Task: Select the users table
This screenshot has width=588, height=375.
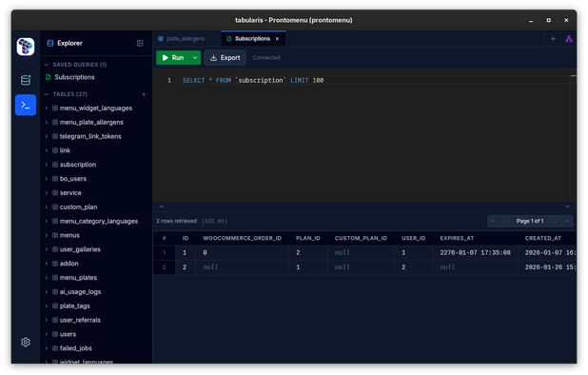Action: coord(68,334)
